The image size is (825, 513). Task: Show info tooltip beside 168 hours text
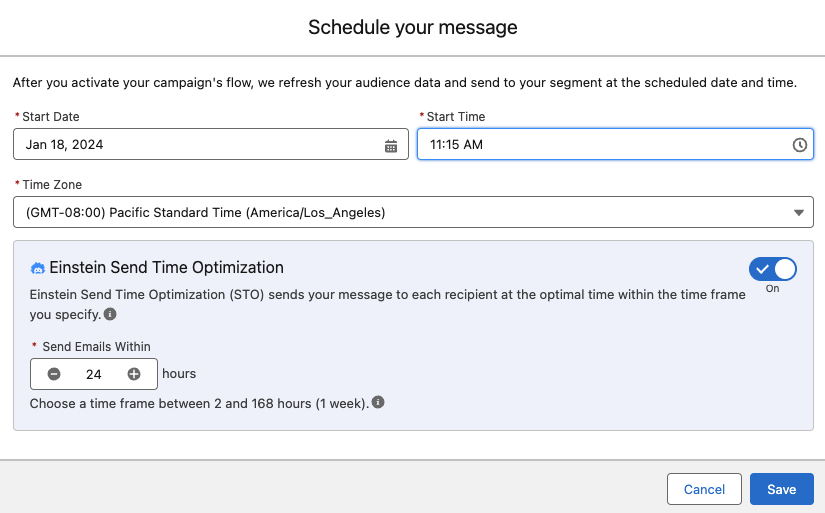click(378, 403)
